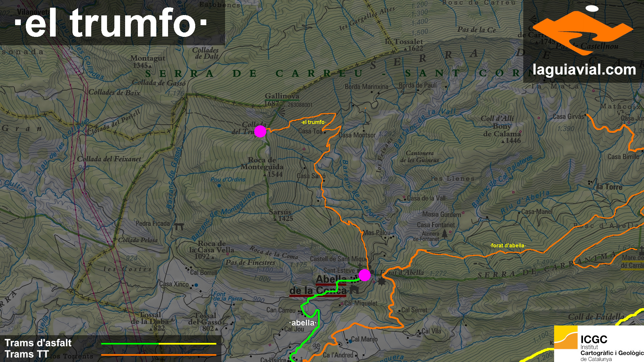The height and width of the screenshot is (362, 644).
Task: Click the orange Trams TT legend line
Action: point(158,355)
